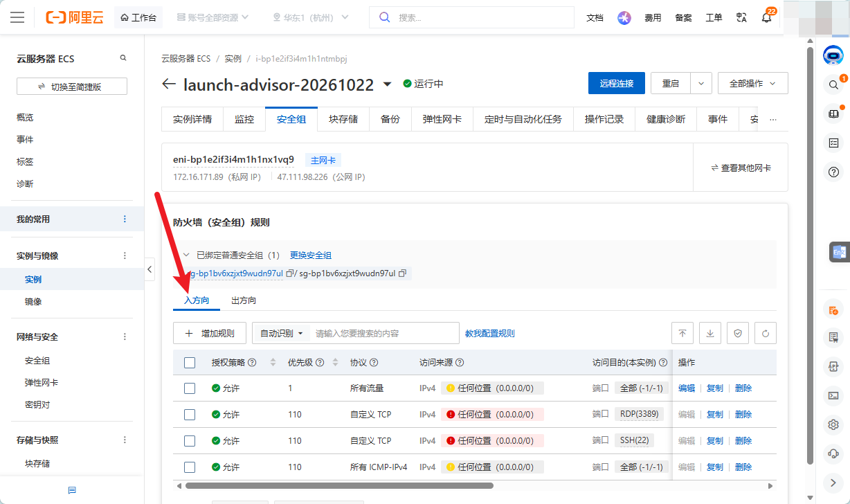
Task: Click the book documentation icon in right sidebar
Action: 833,114
